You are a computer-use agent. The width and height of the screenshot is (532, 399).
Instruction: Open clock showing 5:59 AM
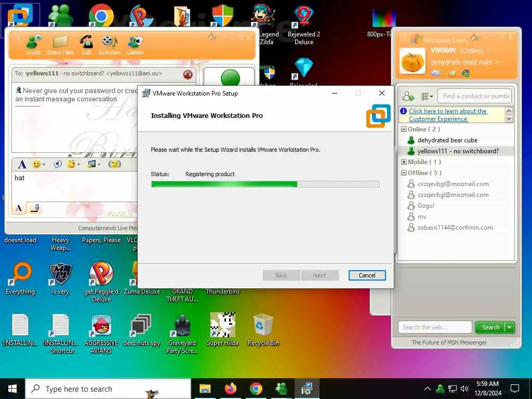[x=487, y=389]
